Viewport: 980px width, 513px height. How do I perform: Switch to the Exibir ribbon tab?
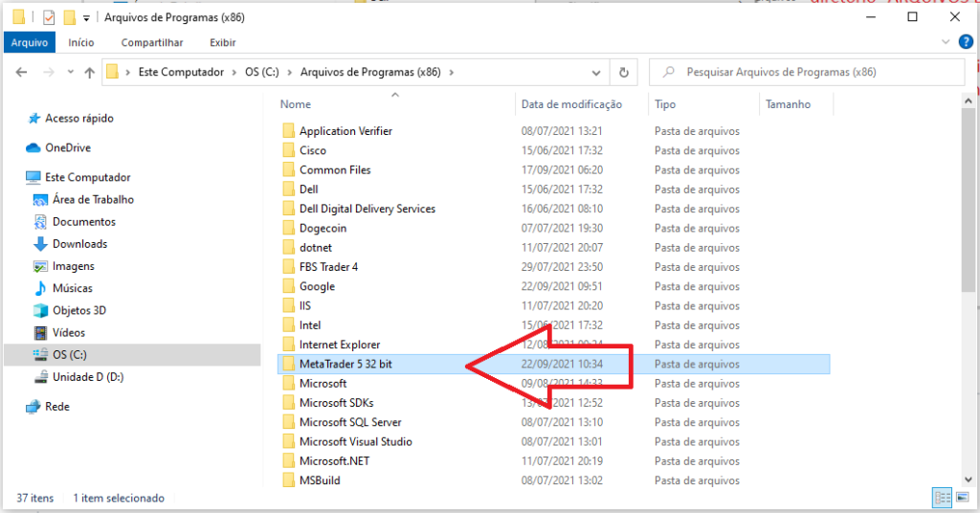[222, 42]
